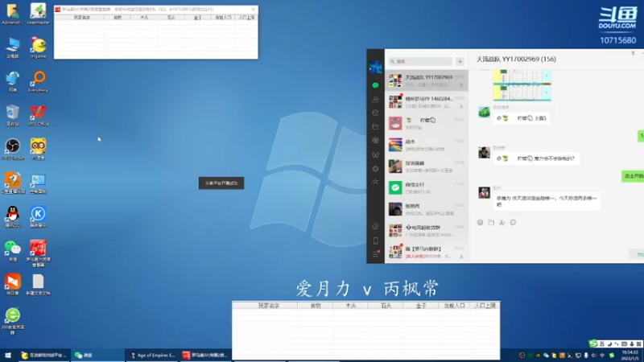Image resolution: width=644 pixels, height=362 pixels.
Task: Click the 石头 column header in bottom table
Action: [386, 306]
